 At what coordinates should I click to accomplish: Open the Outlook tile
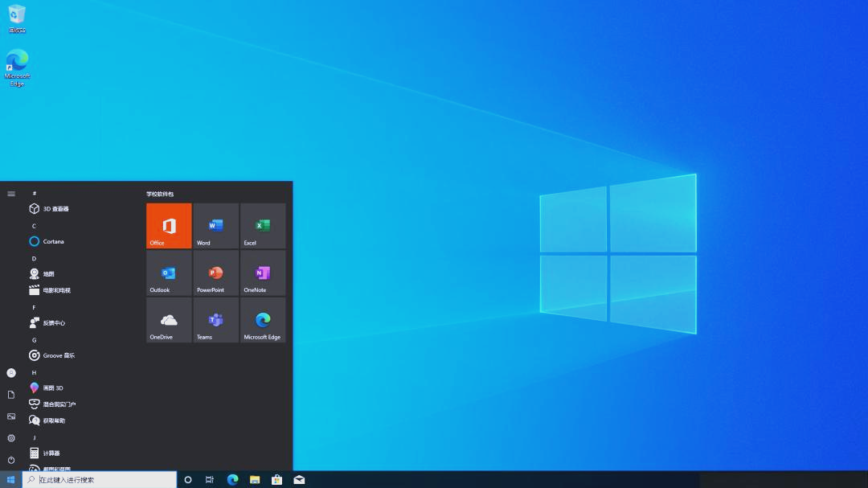[x=167, y=273]
